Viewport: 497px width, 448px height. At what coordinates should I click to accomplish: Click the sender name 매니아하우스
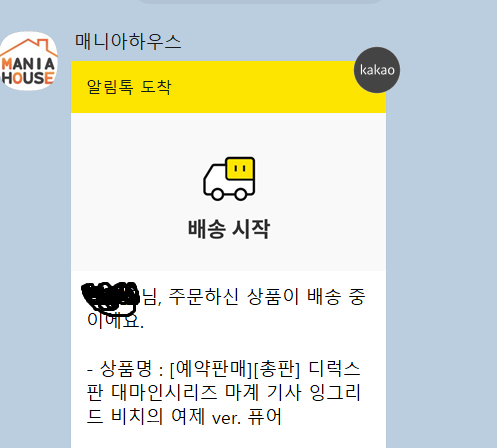coord(128,42)
